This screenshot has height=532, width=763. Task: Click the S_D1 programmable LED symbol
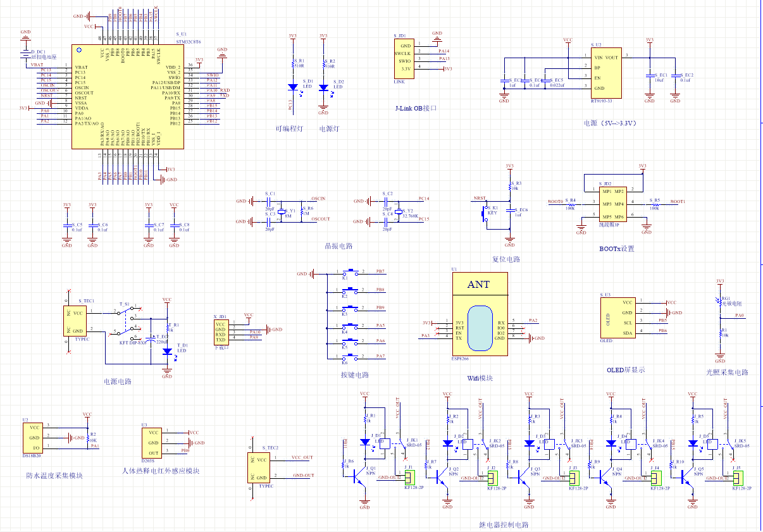click(x=292, y=87)
